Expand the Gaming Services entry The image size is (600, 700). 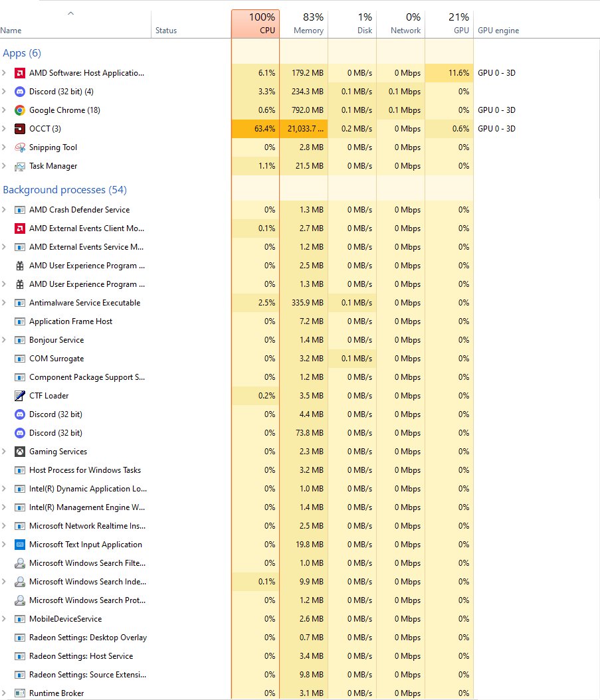tap(4, 452)
